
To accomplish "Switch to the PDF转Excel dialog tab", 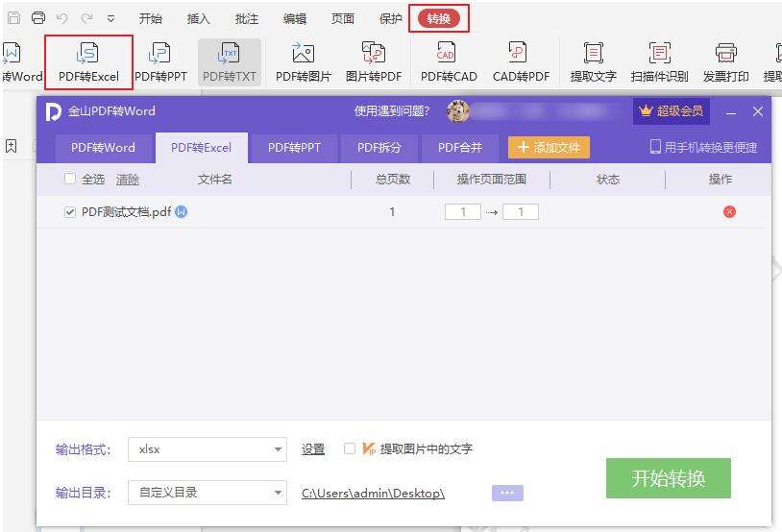I will pos(202,148).
